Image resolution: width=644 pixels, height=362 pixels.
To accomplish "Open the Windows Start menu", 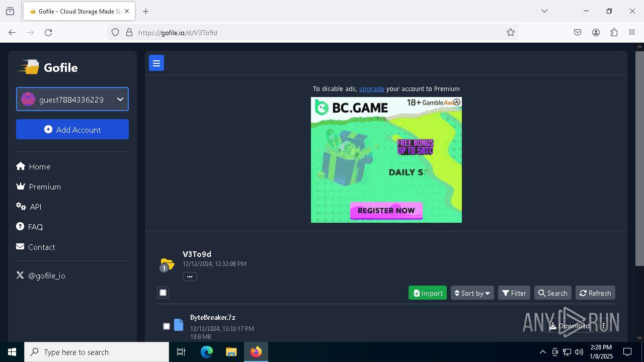I will pyautogui.click(x=12, y=352).
